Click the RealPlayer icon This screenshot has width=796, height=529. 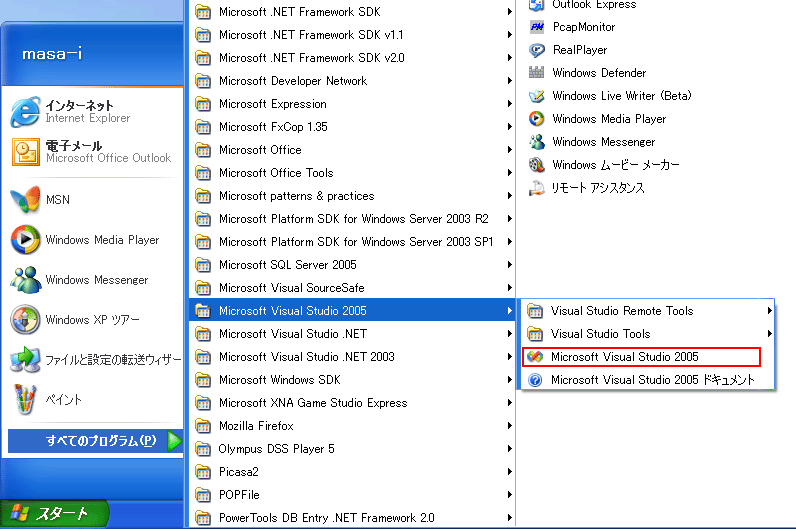(537, 50)
